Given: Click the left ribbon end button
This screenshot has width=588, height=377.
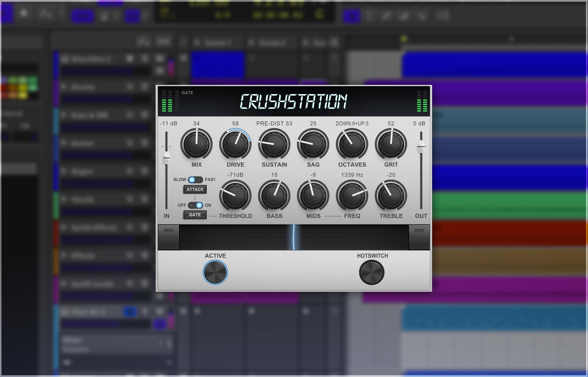Looking at the screenshot, I should [x=168, y=237].
